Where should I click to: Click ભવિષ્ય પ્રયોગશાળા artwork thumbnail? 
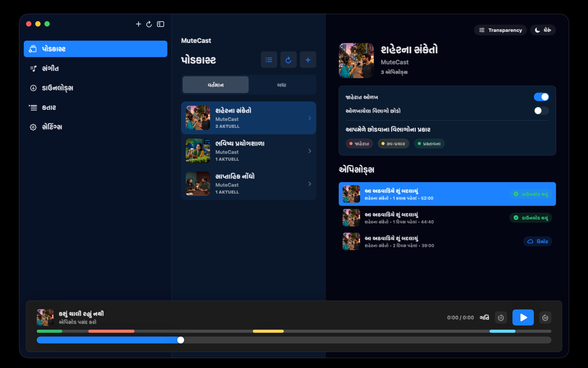pos(198,151)
